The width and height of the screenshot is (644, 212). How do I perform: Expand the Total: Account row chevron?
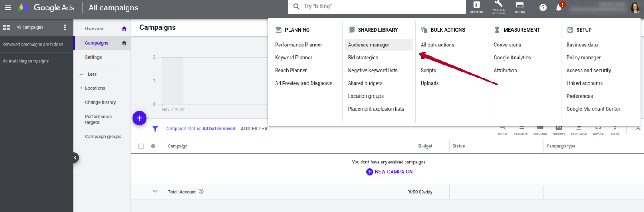click(x=155, y=192)
